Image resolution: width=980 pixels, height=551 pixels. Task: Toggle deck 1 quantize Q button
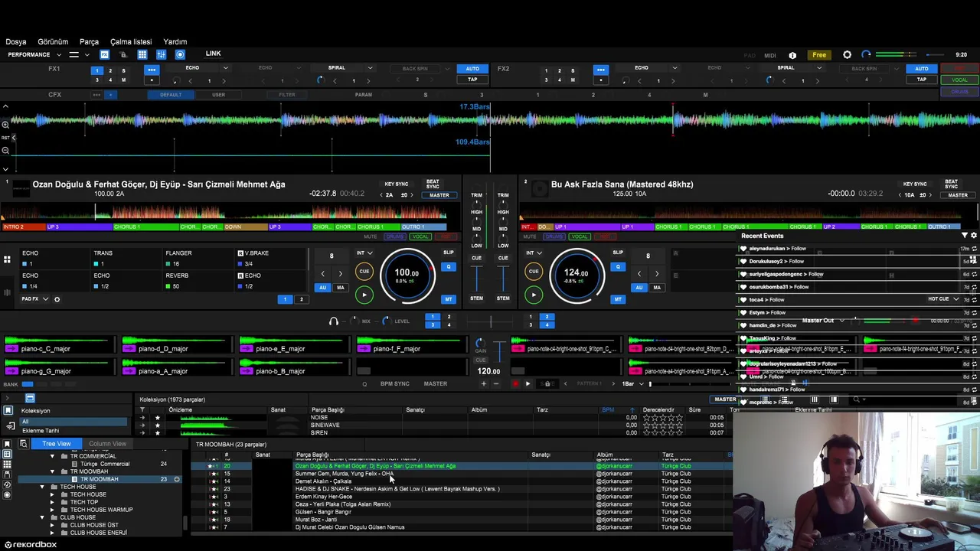point(449,266)
